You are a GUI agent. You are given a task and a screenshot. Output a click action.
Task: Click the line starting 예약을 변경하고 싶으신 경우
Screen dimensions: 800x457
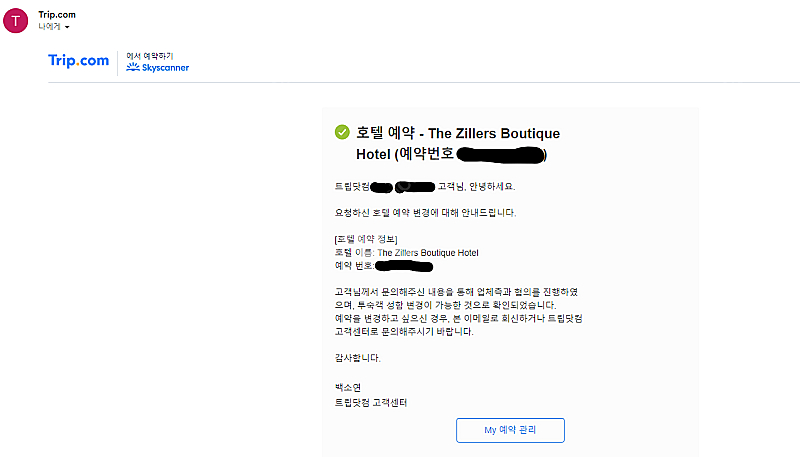(458, 318)
